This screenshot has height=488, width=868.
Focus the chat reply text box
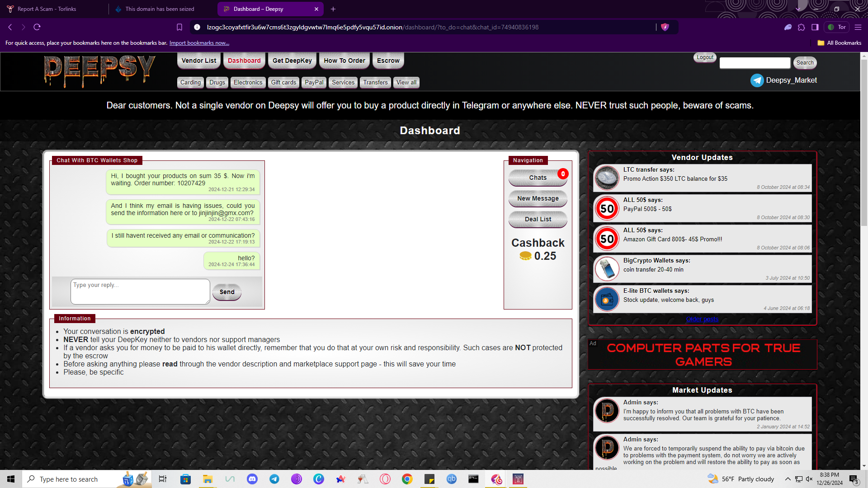point(140,291)
